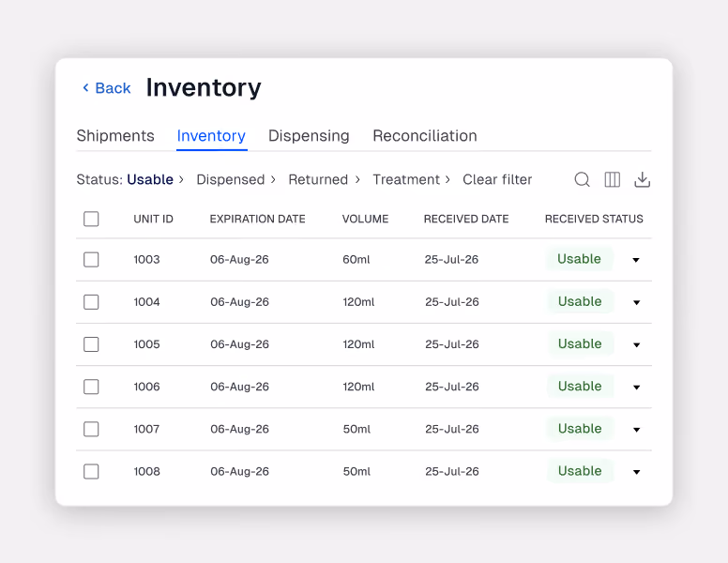Click the Usable badge for unit 1005
728x563 pixels.
click(x=580, y=343)
